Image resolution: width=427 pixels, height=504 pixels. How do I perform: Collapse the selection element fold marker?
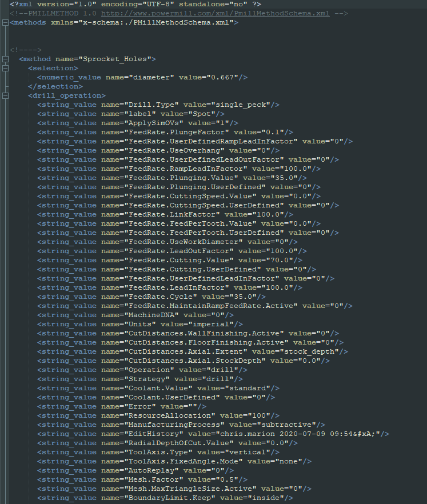pyautogui.click(x=5, y=68)
